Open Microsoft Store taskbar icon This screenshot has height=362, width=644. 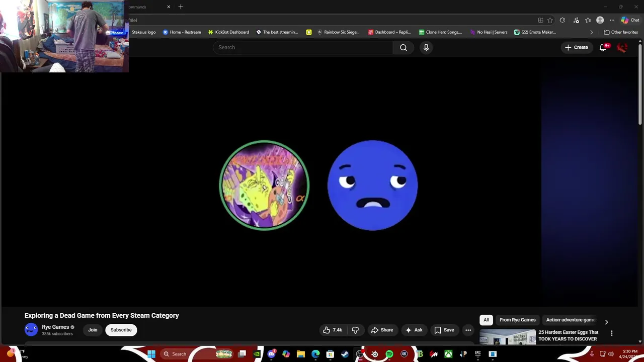click(x=330, y=354)
